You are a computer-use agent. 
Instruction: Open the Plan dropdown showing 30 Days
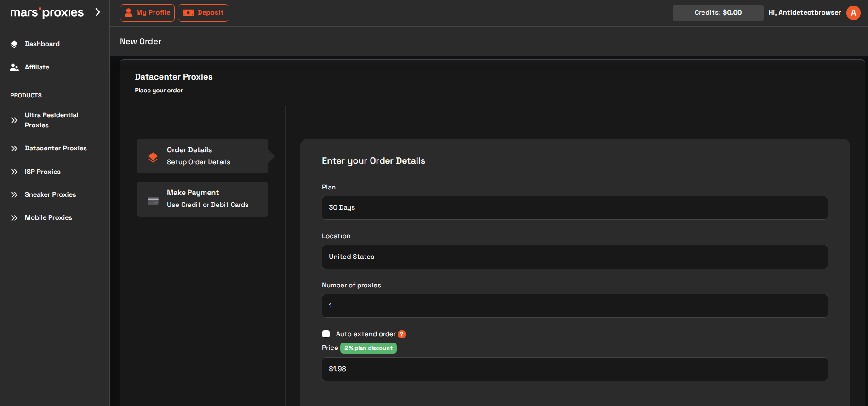click(x=575, y=208)
